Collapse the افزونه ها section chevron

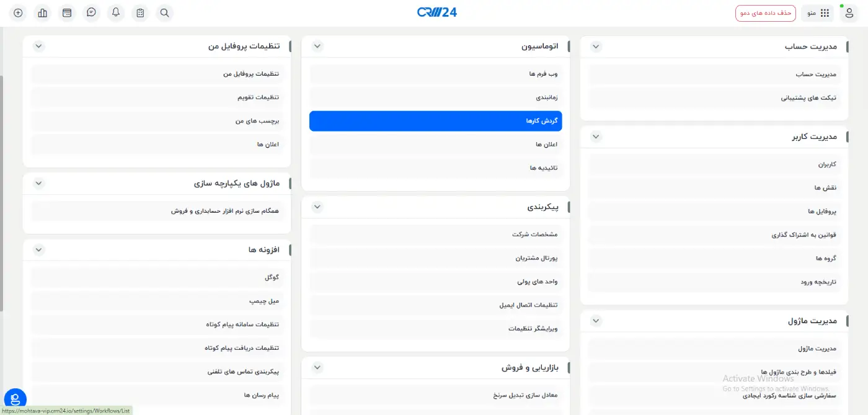(38, 249)
